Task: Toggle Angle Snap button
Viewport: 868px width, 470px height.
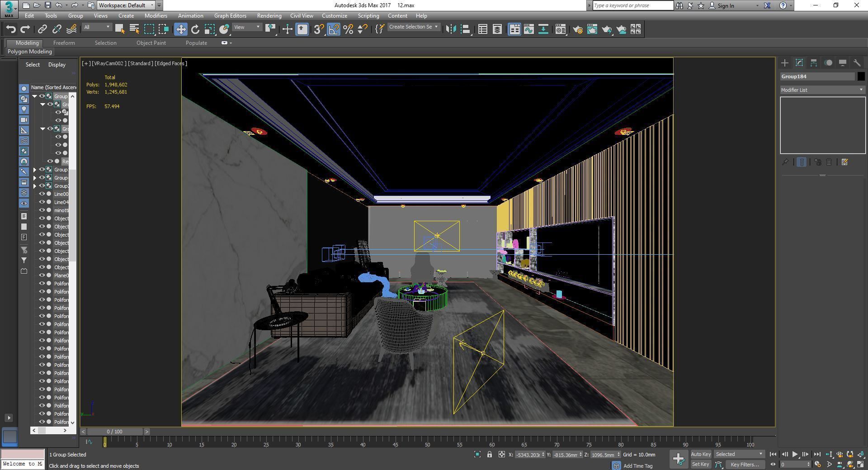Action: [334, 29]
